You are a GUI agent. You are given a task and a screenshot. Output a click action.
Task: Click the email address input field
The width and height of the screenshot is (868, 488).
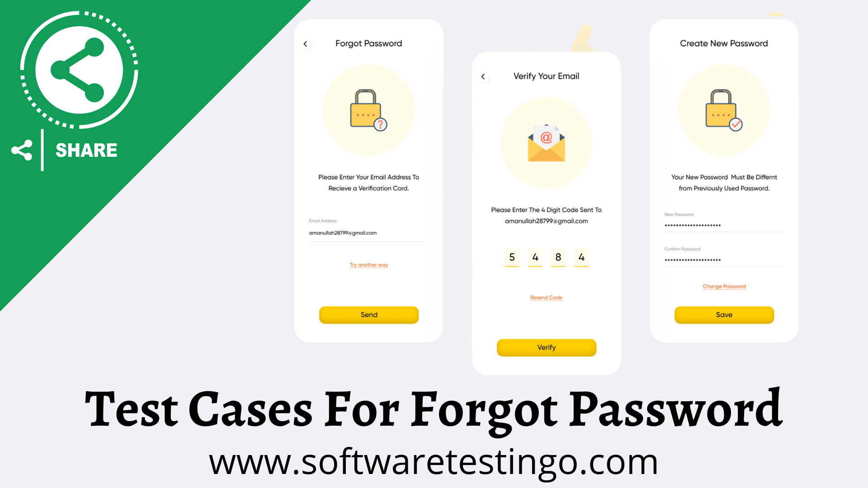click(368, 232)
